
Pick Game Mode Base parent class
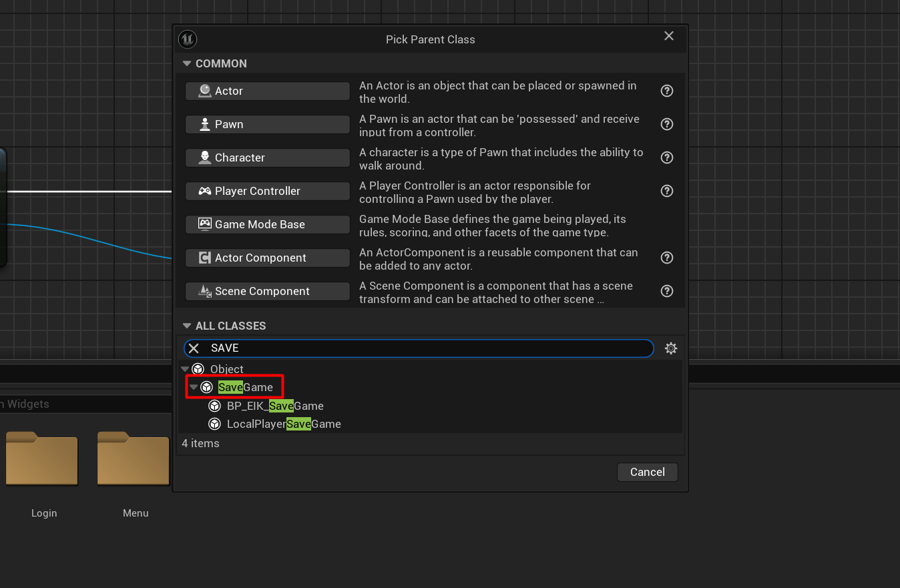click(267, 224)
